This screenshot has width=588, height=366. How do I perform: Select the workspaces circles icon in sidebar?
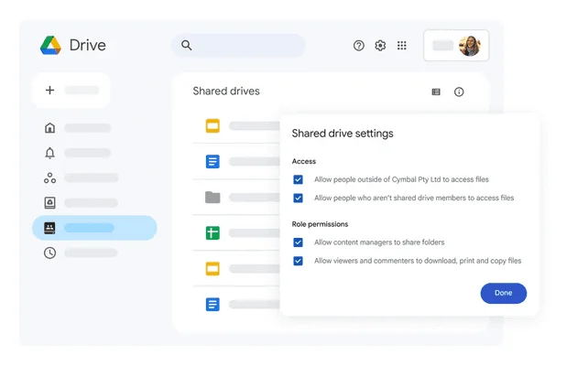pyautogui.click(x=49, y=178)
